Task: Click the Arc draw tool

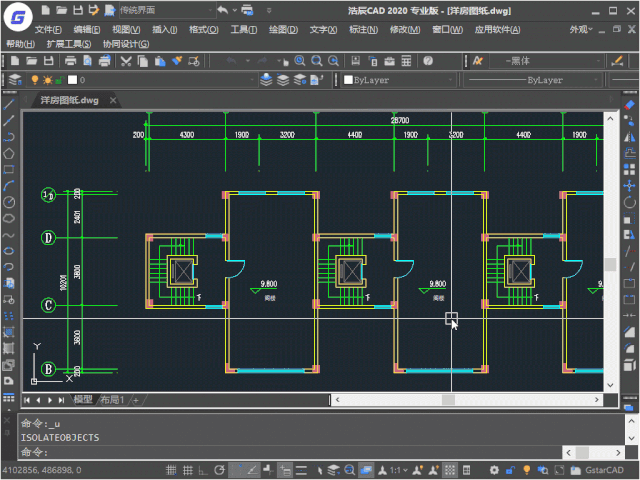Action: point(9,185)
